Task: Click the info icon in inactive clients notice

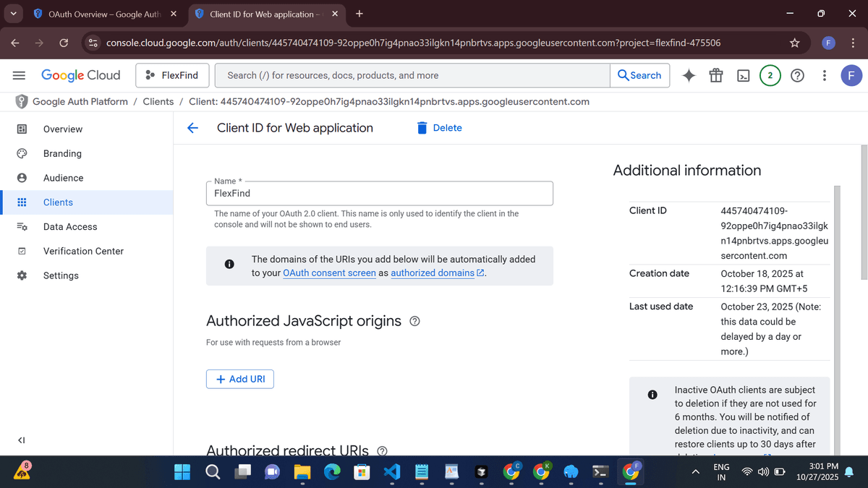Action: tap(652, 394)
